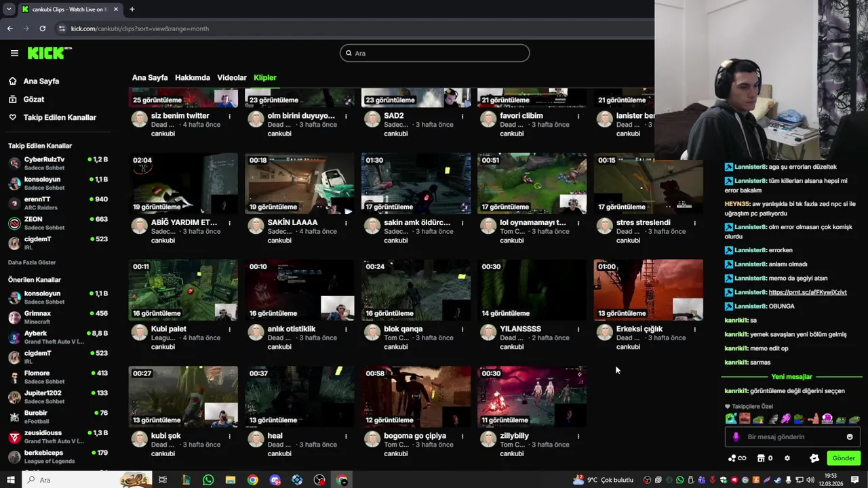Open options menu for bogoma go çipiya clip
This screenshot has height=488, width=868.
[x=462, y=436]
